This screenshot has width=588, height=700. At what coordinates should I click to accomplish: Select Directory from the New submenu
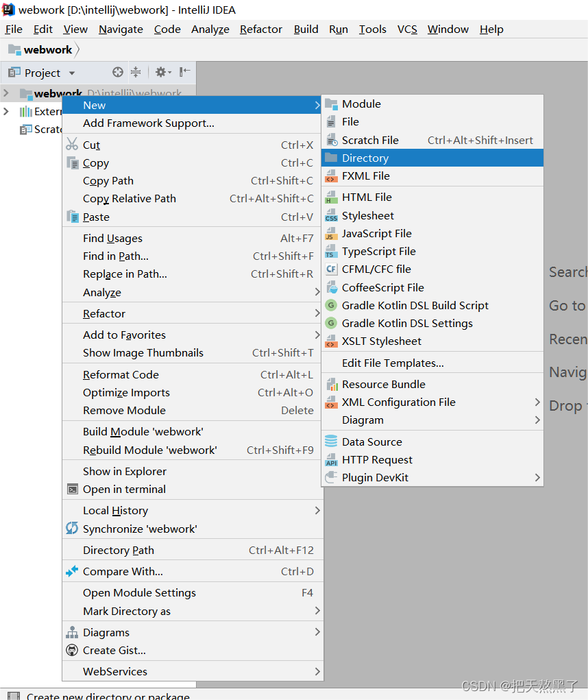(x=432, y=158)
